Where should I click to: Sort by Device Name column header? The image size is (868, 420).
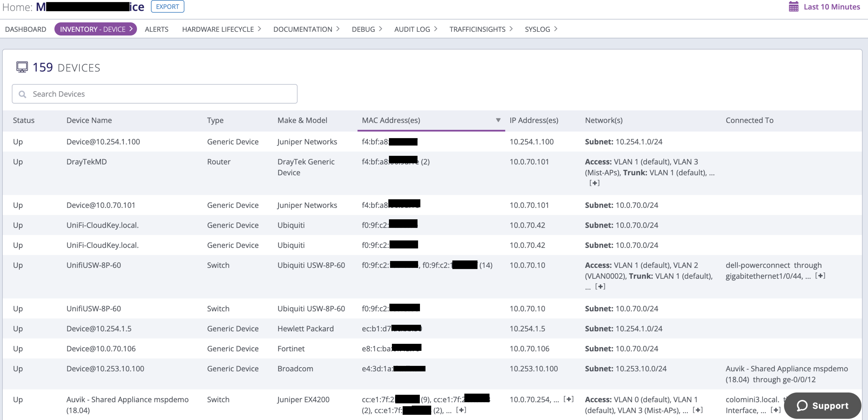(89, 120)
